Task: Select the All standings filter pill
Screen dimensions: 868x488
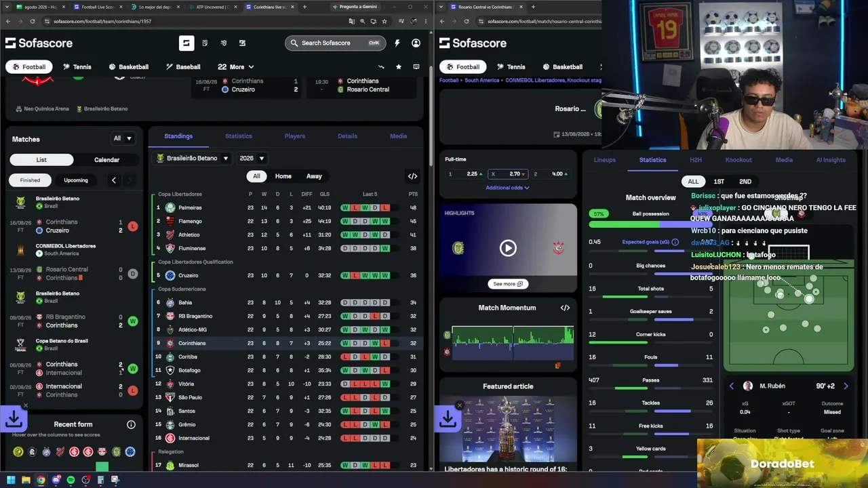Action: click(256, 176)
